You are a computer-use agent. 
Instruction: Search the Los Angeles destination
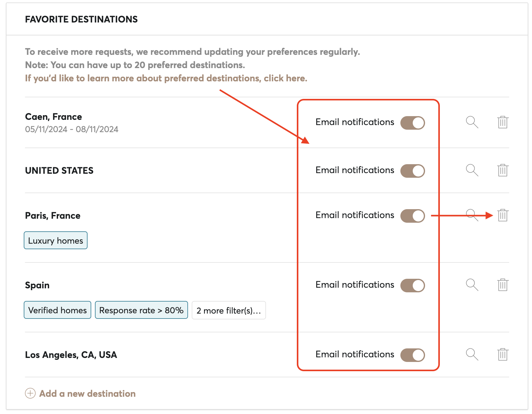pyautogui.click(x=472, y=354)
